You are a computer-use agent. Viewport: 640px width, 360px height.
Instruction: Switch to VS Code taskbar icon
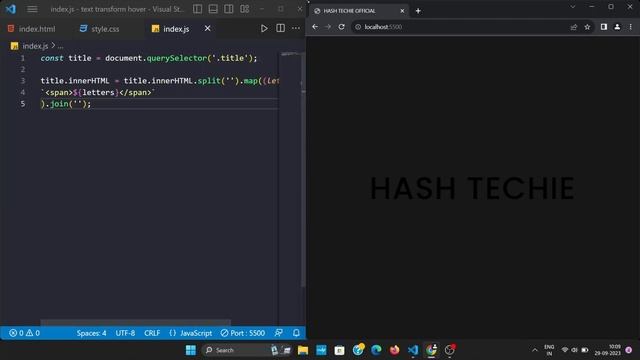point(413,350)
